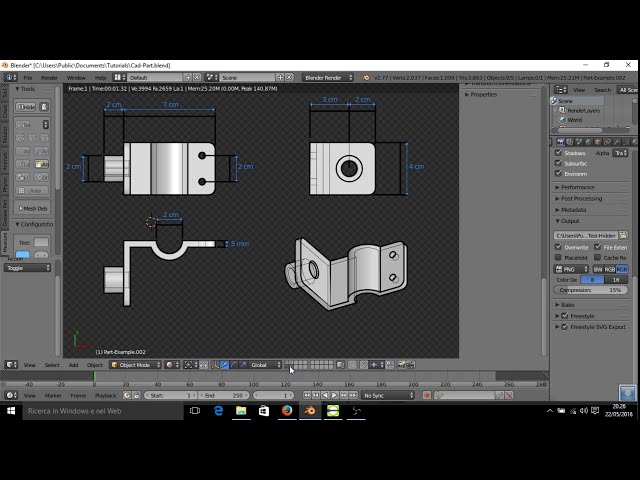Image resolution: width=640 pixels, height=480 pixels.
Task: Open the Constraints properties tab icon
Action: [607, 142]
